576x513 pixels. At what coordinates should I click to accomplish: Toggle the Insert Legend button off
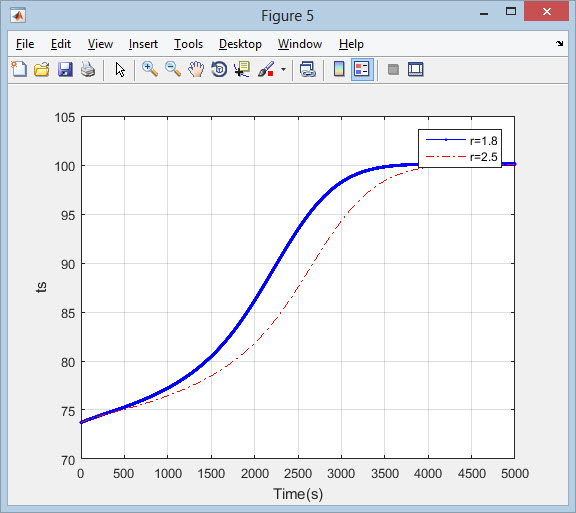[x=362, y=69]
